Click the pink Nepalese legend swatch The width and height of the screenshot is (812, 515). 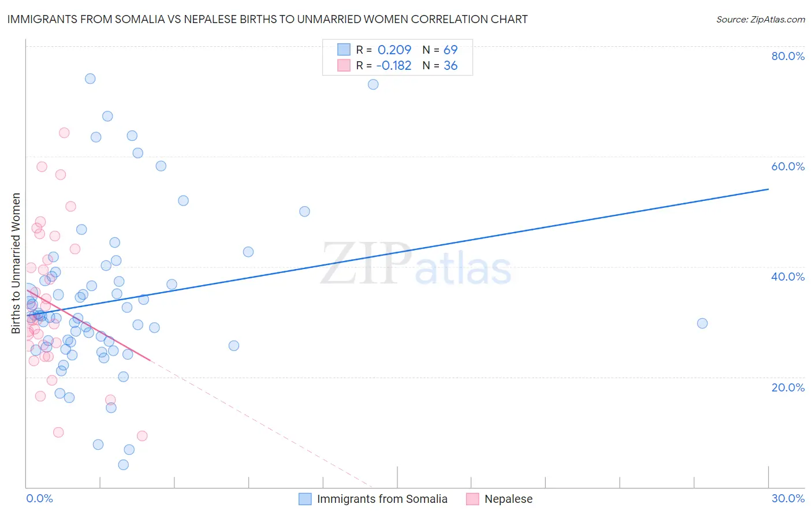tap(472, 499)
